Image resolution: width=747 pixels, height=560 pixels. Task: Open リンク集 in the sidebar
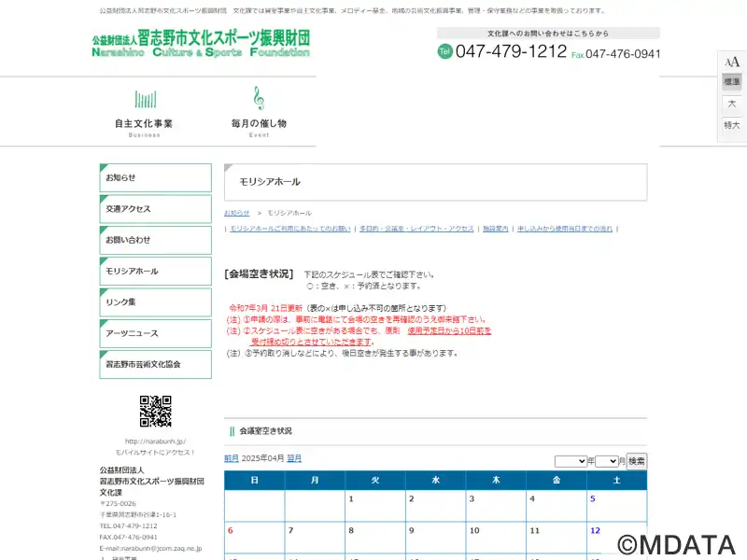tap(155, 302)
